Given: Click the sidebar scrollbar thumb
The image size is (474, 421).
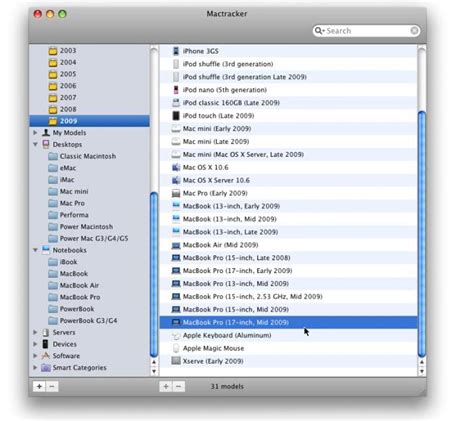Looking at the screenshot, I should pyautogui.click(x=154, y=275).
